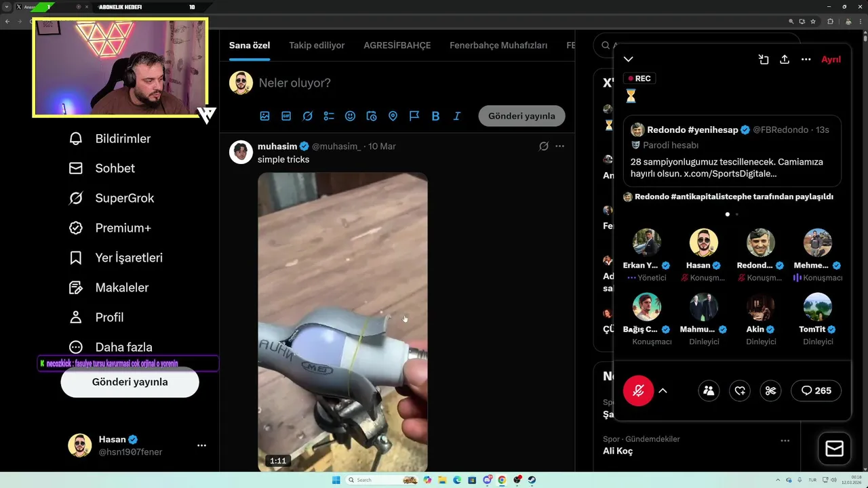This screenshot has height=488, width=868.
Task: Switch to AGRESİFBAHÇE tab
Action: pos(397,45)
